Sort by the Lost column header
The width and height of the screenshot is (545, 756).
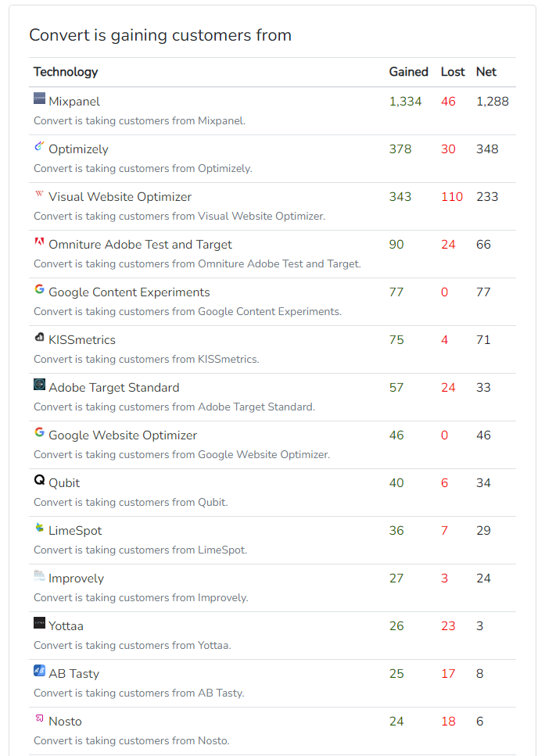[x=453, y=72]
